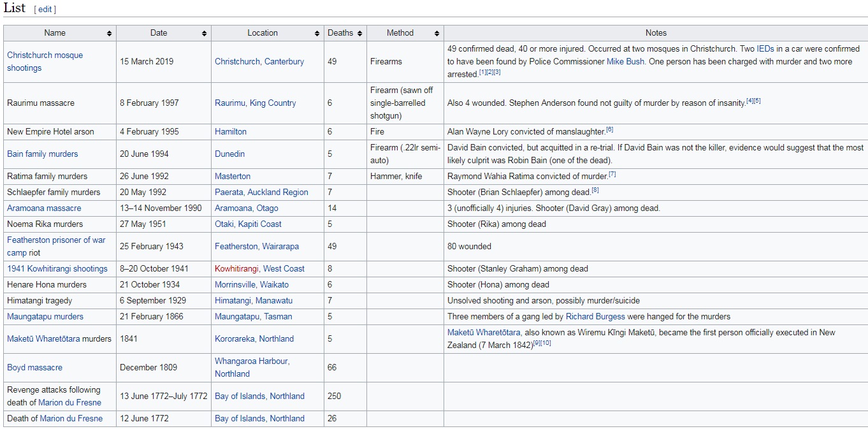Follow the Mike Bush link in notes
868x436 pixels.
tap(625, 61)
